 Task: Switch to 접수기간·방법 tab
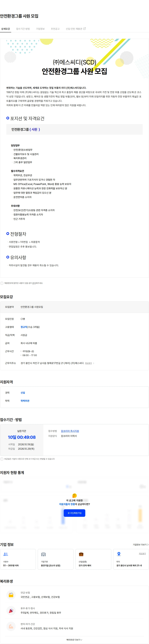point(23,29)
